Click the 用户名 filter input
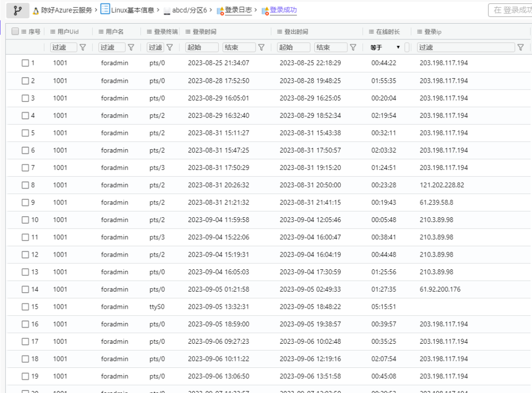Image resolution: width=532 pixels, height=393 pixels. [x=112, y=47]
